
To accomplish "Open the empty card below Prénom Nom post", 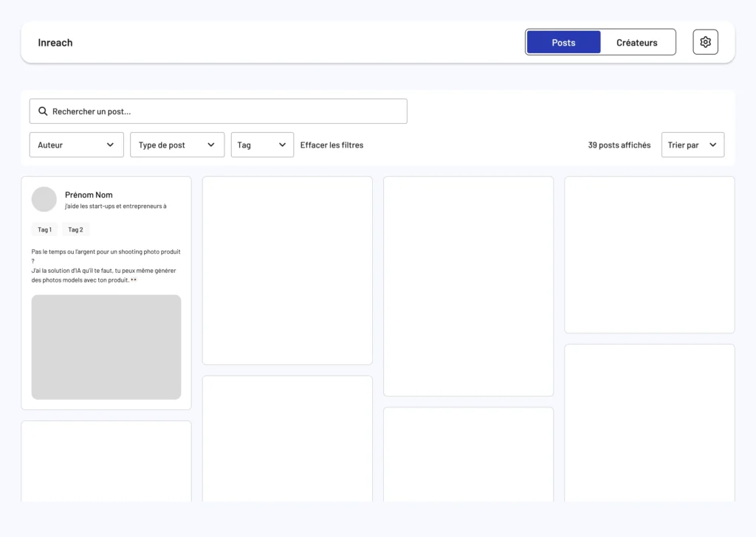I will [106, 461].
